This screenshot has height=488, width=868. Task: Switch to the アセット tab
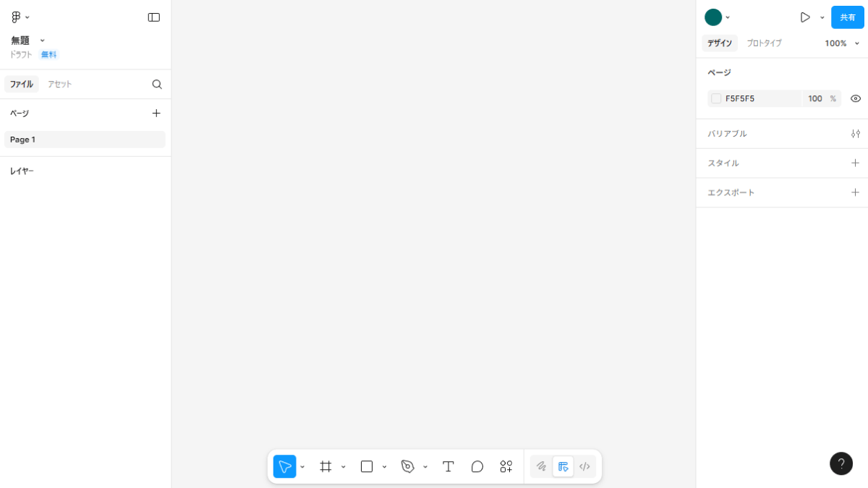coord(60,84)
